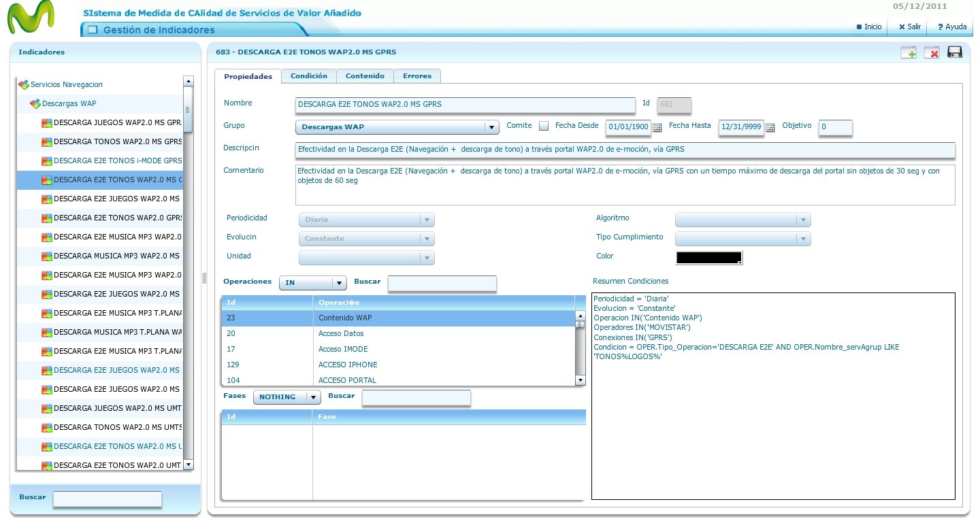Switch to the Condición tab
This screenshot has height=521, width=980.
[309, 75]
